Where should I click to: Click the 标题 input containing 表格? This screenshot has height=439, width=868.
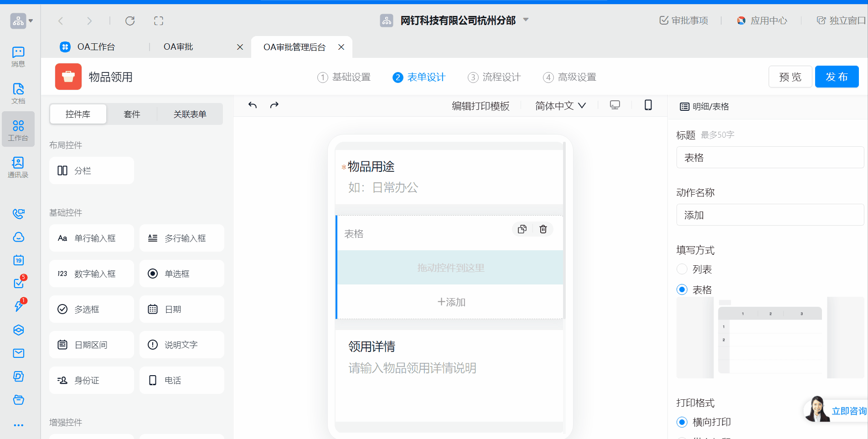[770, 157]
